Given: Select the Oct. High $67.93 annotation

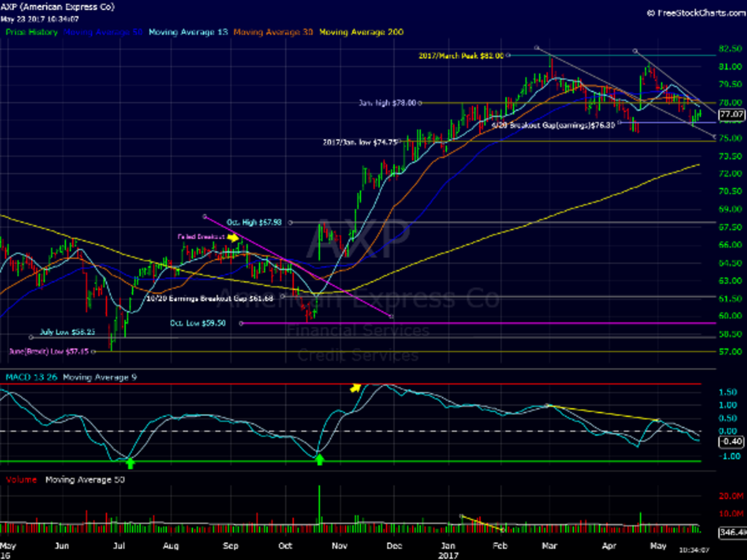Looking at the screenshot, I should coord(255,222).
